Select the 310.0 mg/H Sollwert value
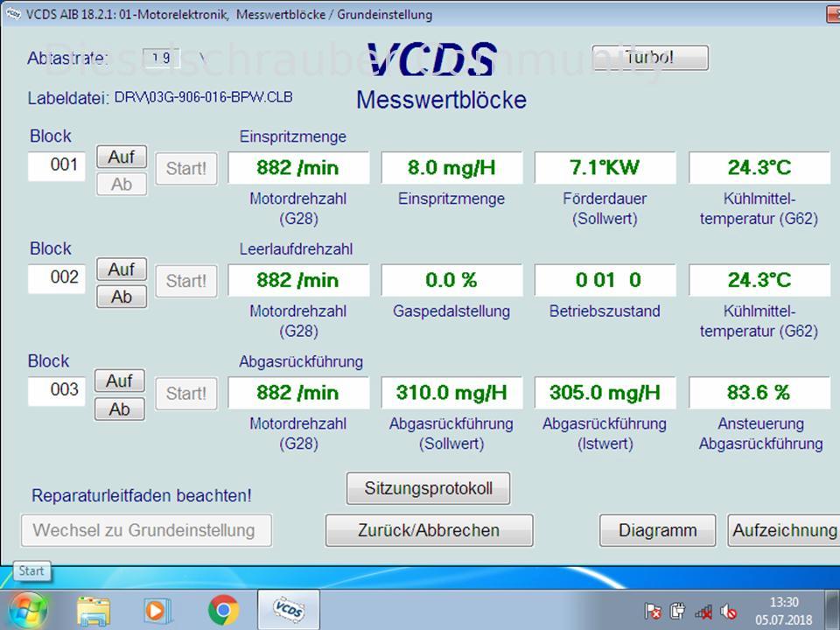 pyautogui.click(x=451, y=393)
